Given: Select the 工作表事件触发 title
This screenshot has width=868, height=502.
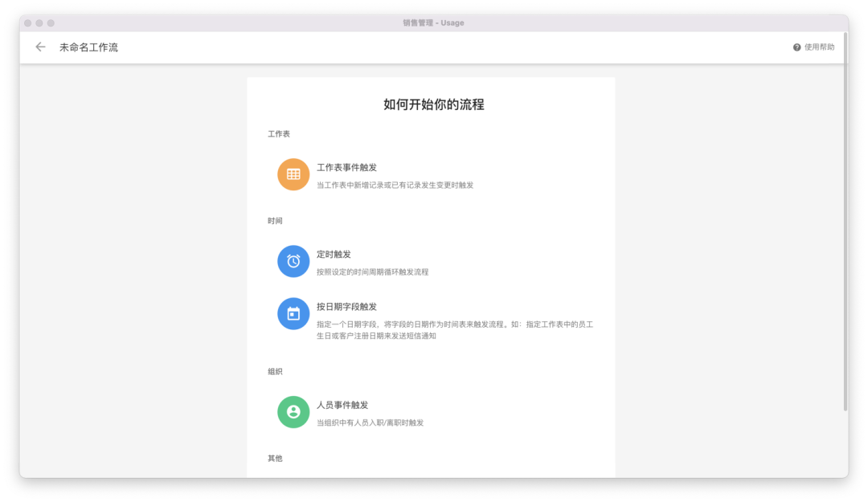Looking at the screenshot, I should 346,167.
